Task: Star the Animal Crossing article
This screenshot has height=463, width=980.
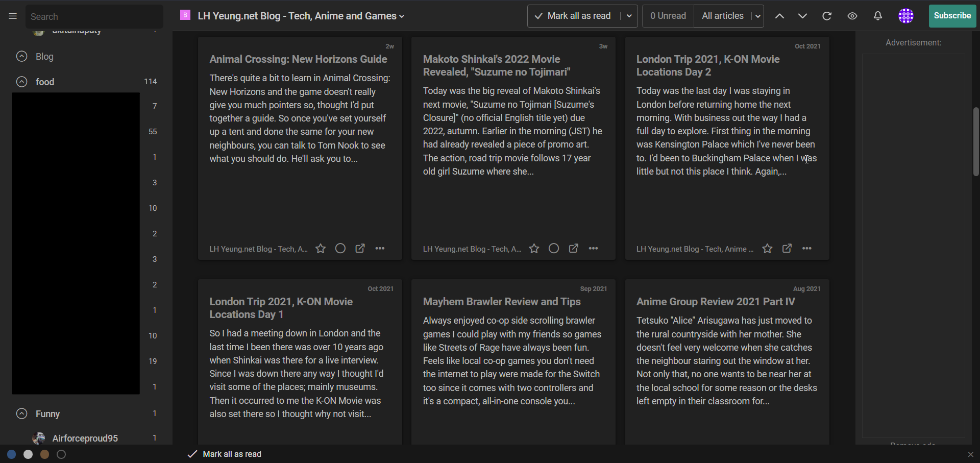Action: pos(321,249)
